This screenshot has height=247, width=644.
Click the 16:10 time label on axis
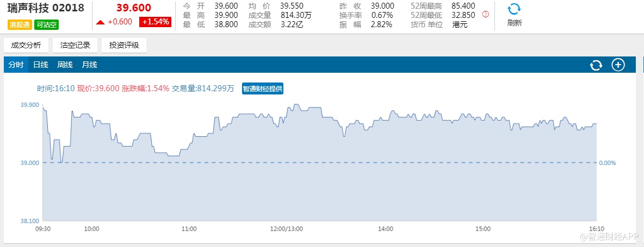tap(596, 229)
